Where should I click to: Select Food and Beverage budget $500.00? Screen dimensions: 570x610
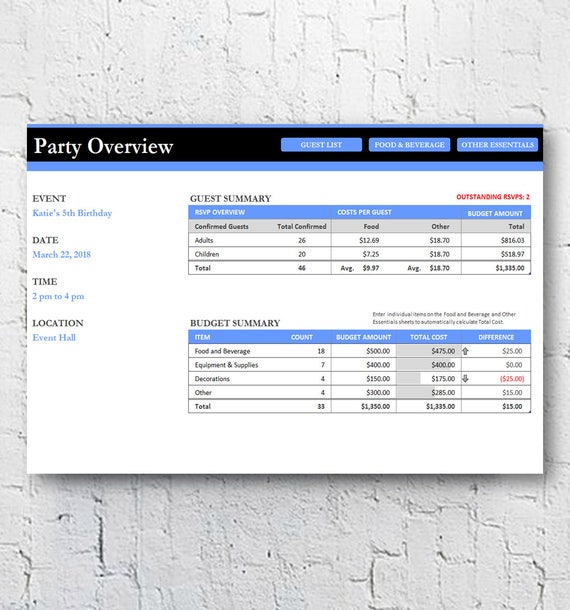pos(378,351)
